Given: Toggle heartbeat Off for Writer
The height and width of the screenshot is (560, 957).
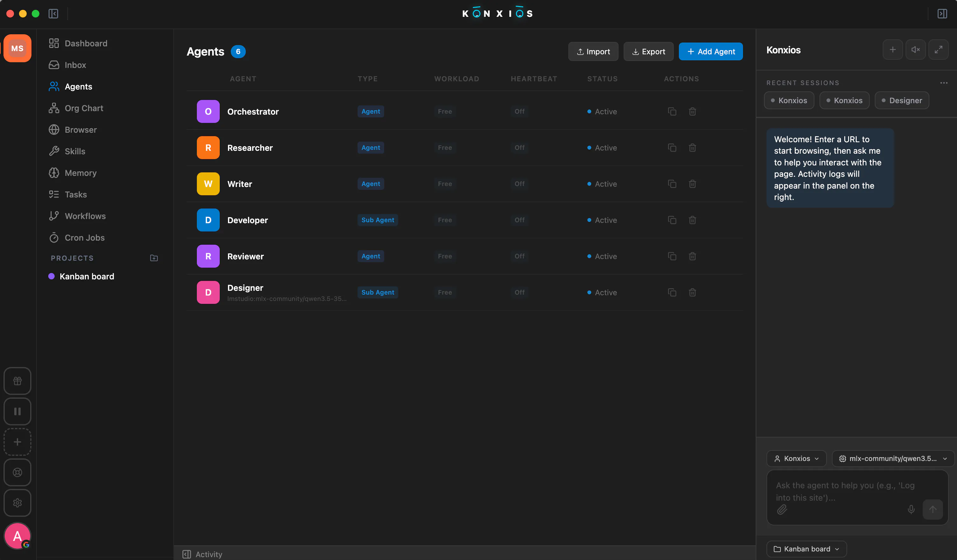Looking at the screenshot, I should [x=519, y=184].
